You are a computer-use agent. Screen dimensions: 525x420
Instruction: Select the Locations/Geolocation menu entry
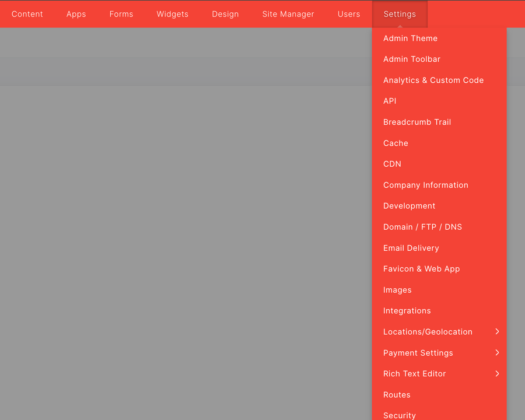439,332
